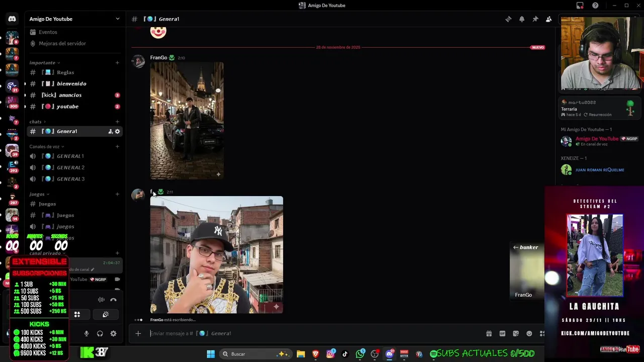This screenshot has width=644, height=362.
Task: Open the gift Nitro icon in message bar
Action: 489,333
